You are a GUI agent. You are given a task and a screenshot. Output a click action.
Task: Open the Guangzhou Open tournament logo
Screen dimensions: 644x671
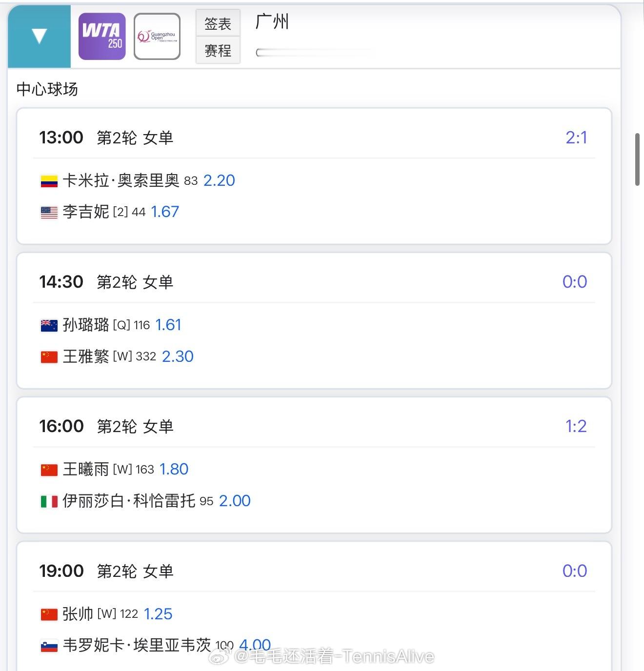157,37
